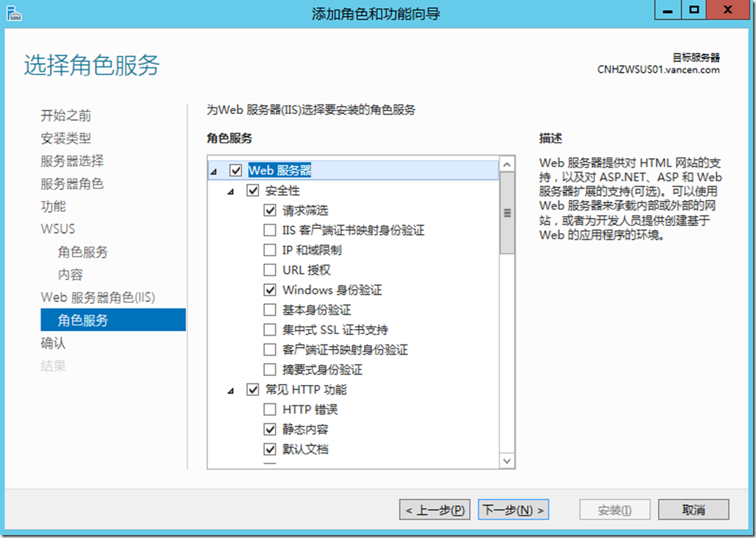Select the 默认文档 item label
The image size is (756, 538).
point(305,449)
